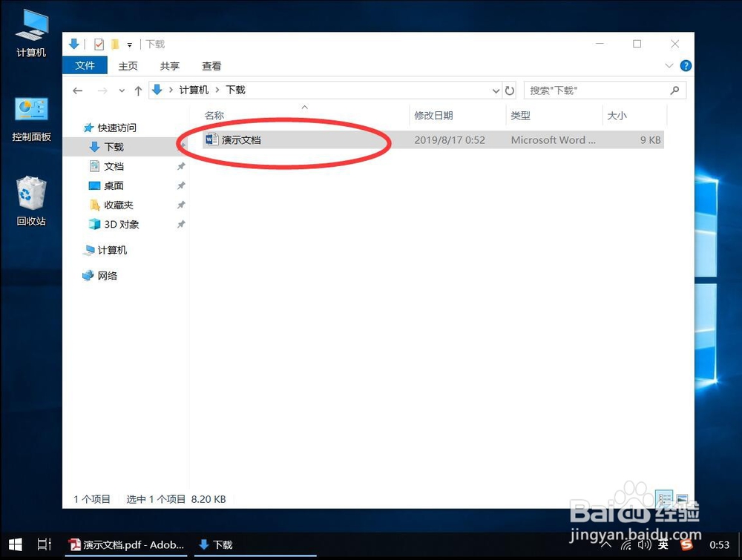Open the 文件 menu
This screenshot has width=742, height=560.
point(85,65)
